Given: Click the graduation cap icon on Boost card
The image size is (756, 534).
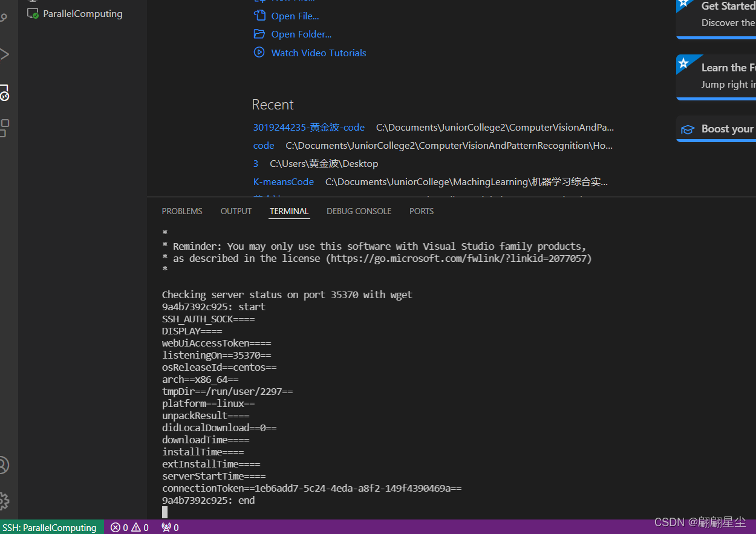Looking at the screenshot, I should 687,129.
